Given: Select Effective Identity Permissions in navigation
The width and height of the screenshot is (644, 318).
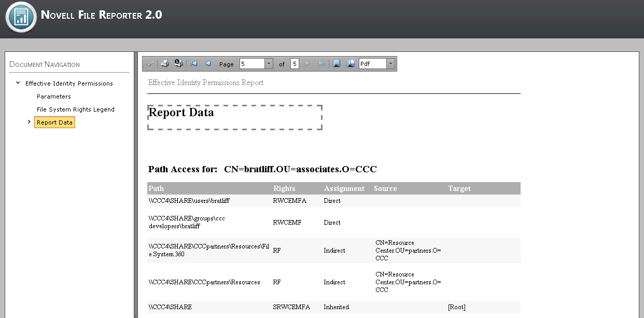Looking at the screenshot, I should 69,84.
